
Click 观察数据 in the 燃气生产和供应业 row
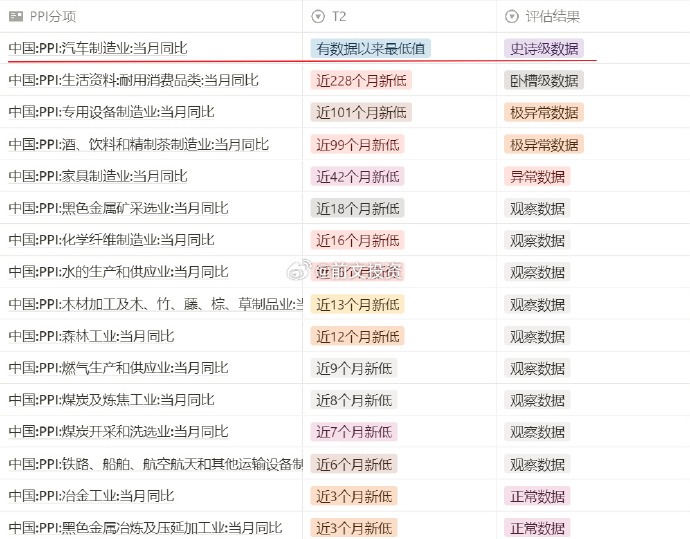click(537, 368)
